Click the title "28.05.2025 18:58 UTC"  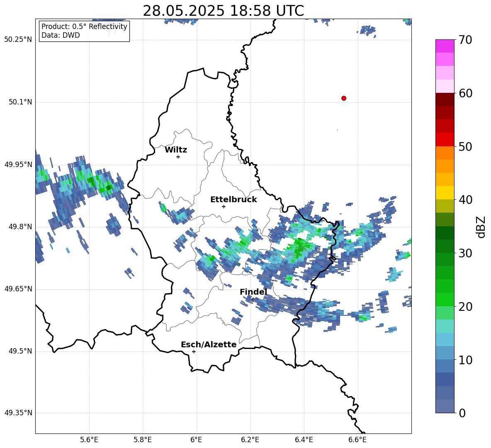[x=223, y=11]
